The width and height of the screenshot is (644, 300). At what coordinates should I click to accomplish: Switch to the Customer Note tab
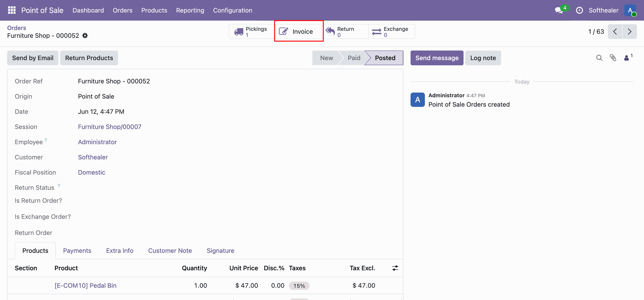point(170,251)
